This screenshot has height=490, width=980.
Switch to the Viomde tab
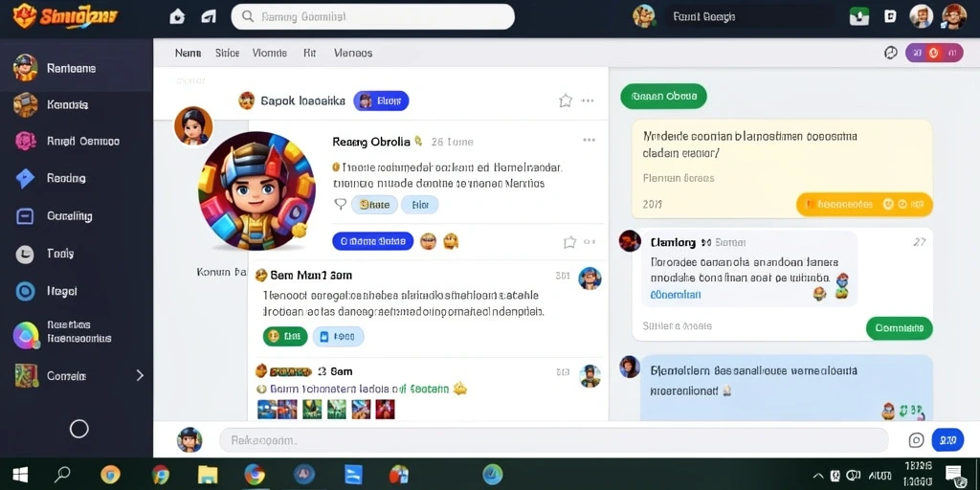[269, 54]
